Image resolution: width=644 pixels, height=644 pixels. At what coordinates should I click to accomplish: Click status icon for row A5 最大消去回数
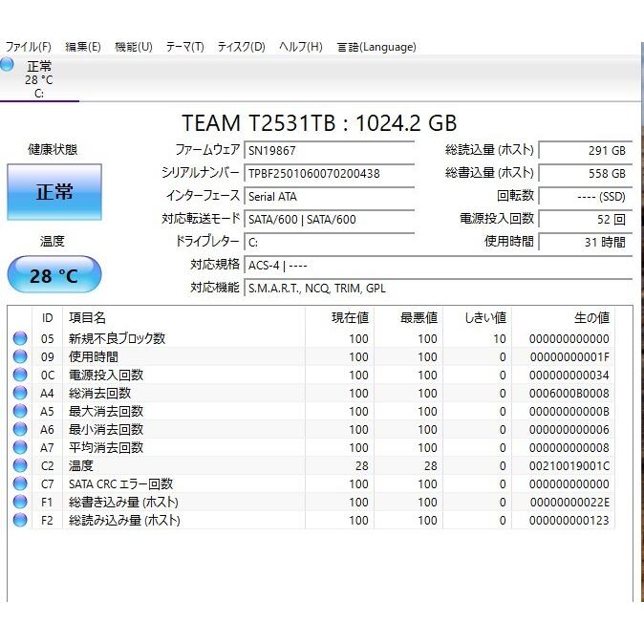click(20, 411)
